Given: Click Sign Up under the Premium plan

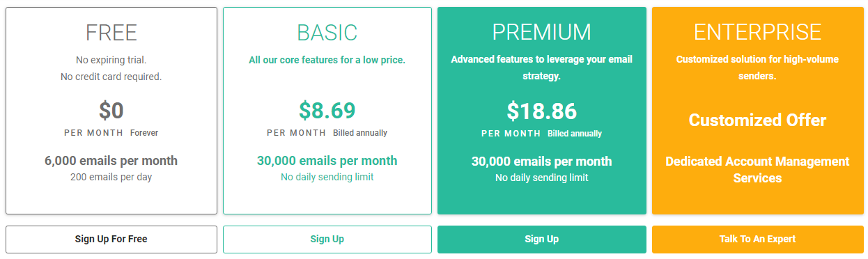Looking at the screenshot, I should (x=542, y=239).
